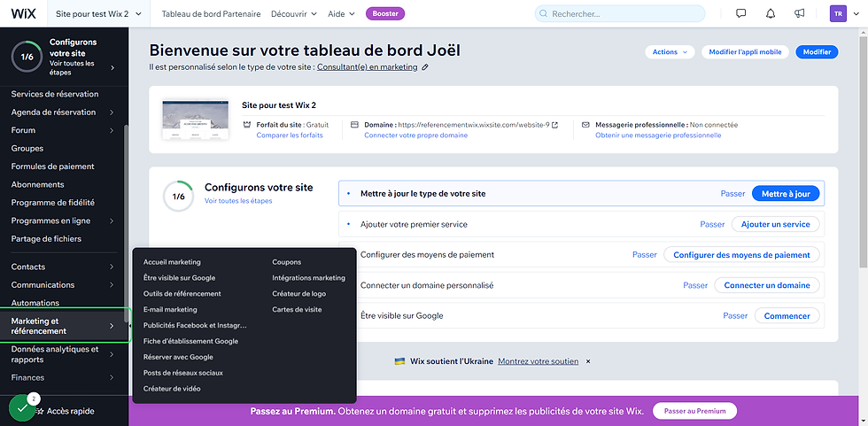
Task: Select Créateur de logo
Action: 299,294
